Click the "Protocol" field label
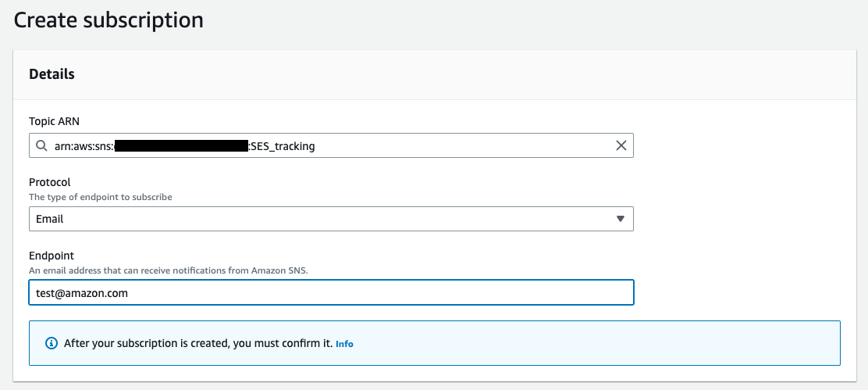The width and height of the screenshot is (868, 390). click(50, 182)
